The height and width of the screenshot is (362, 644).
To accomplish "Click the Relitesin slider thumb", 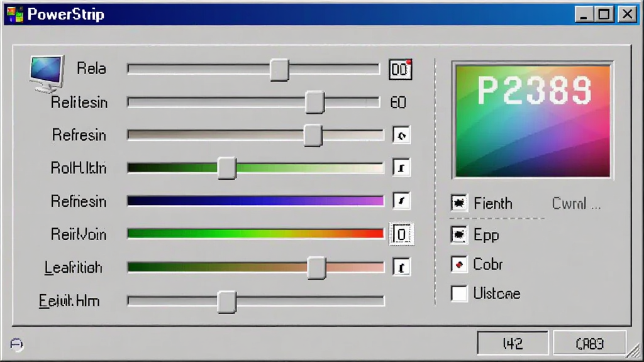I will click(314, 102).
